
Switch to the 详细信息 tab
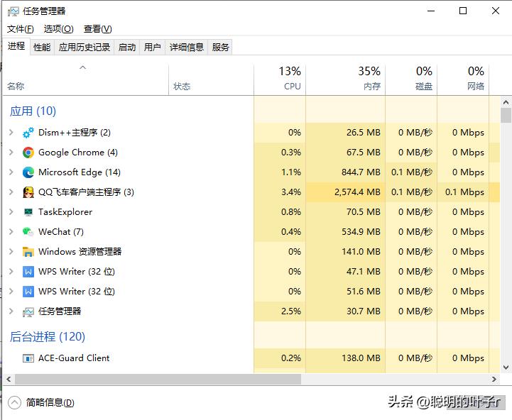(187, 48)
